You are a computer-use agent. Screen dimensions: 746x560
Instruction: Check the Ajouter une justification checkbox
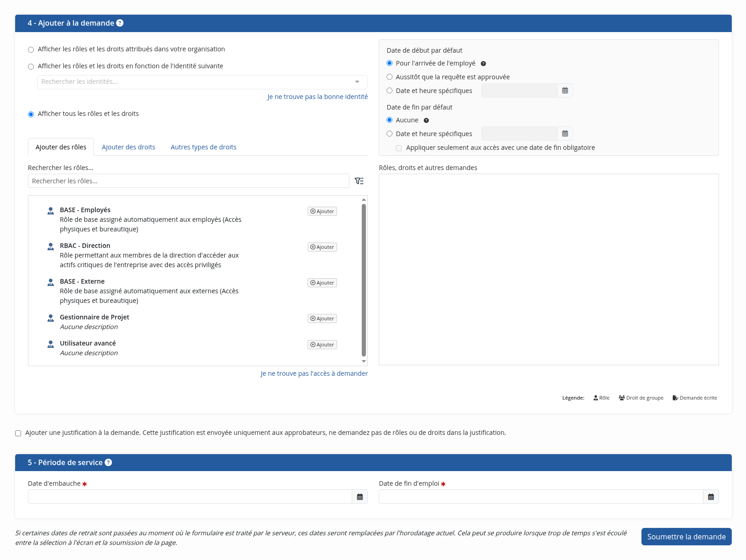pos(18,433)
